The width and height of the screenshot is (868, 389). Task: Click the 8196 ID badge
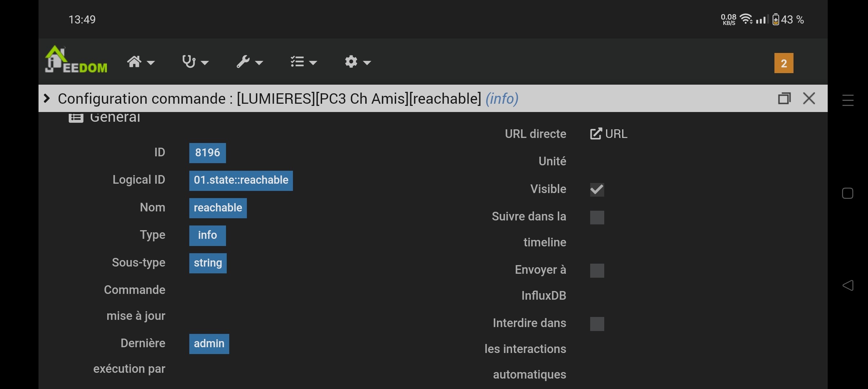(207, 153)
